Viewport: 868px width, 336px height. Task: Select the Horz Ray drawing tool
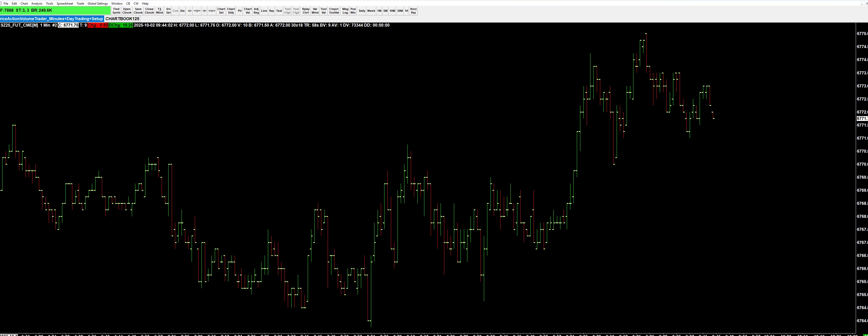click(413, 11)
